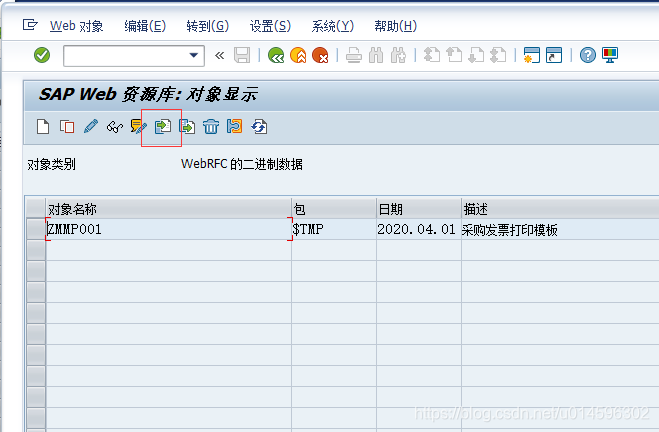The width and height of the screenshot is (659, 432).
Task: Click the 对象名称 column header
Action: [x=169, y=208]
